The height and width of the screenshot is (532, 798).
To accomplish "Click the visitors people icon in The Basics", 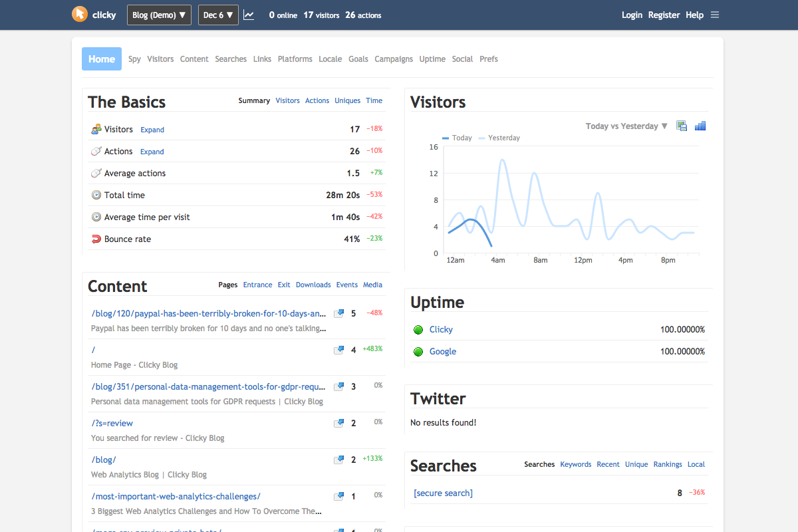I will [94, 129].
